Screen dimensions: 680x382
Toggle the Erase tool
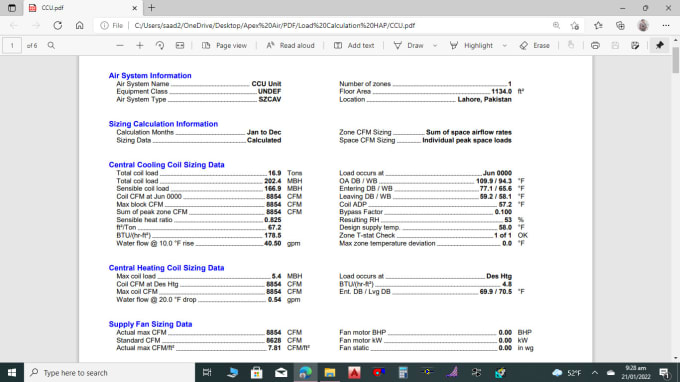click(x=534, y=46)
